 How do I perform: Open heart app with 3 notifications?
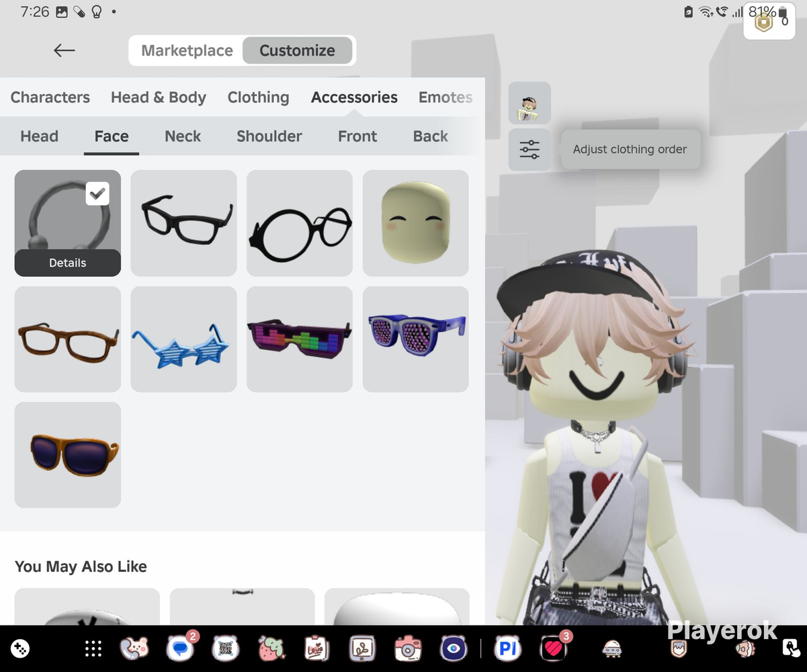(x=554, y=648)
